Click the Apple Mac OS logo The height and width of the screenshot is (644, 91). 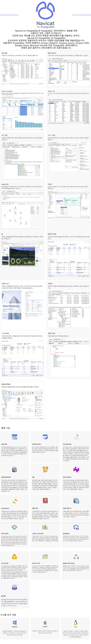point(45,622)
